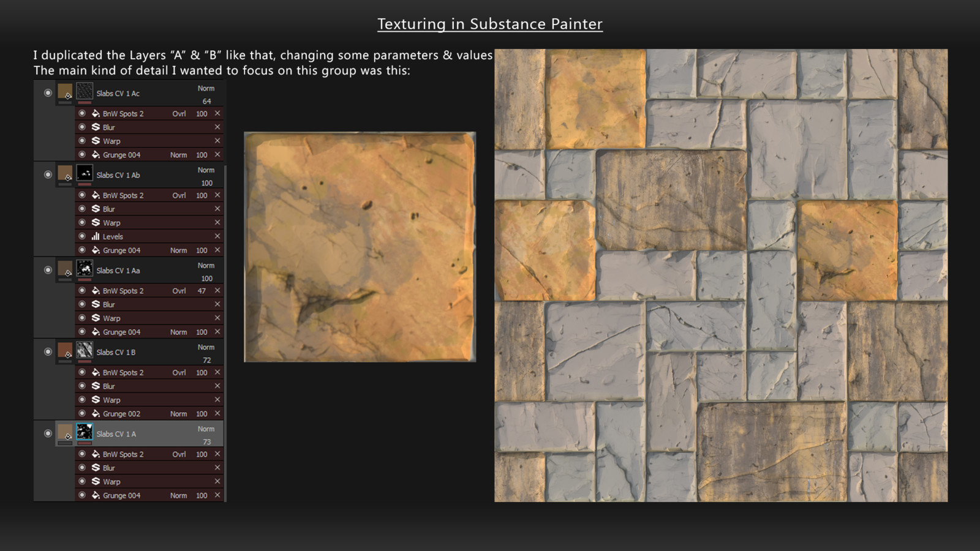Toggle visibility of layer Slabs CV 1 B
This screenshot has width=980, height=551.
pos(48,352)
